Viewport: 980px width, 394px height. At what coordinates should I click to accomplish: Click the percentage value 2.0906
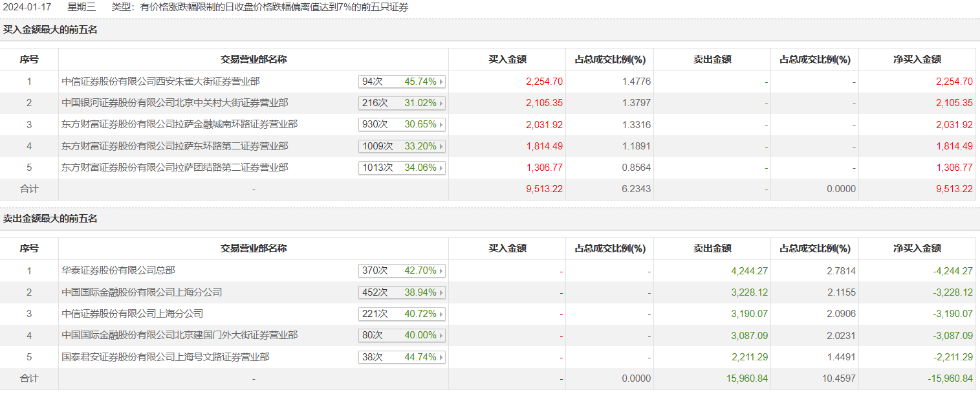pyautogui.click(x=841, y=314)
